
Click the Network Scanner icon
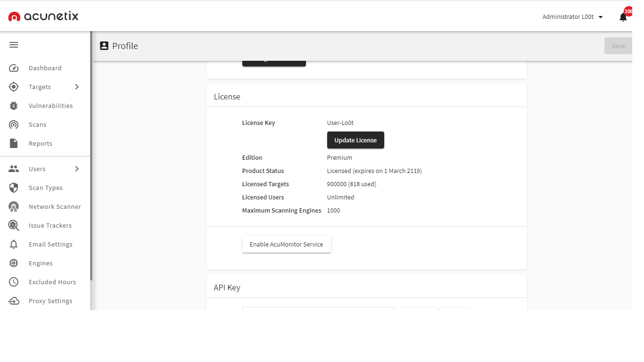pyautogui.click(x=14, y=206)
